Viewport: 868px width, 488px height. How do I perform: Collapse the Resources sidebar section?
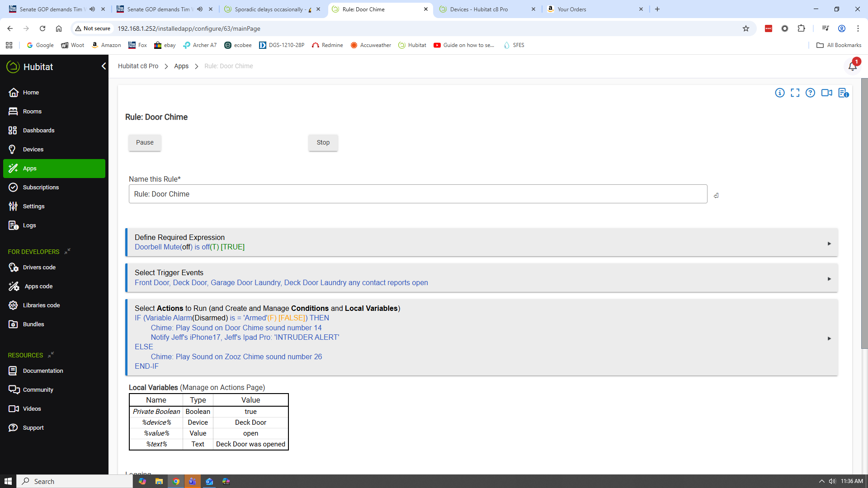[51, 355]
